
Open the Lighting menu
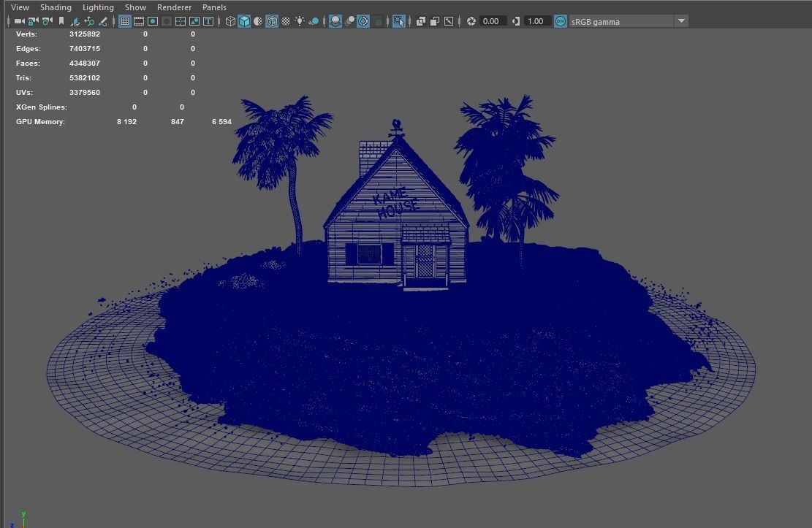(98, 7)
